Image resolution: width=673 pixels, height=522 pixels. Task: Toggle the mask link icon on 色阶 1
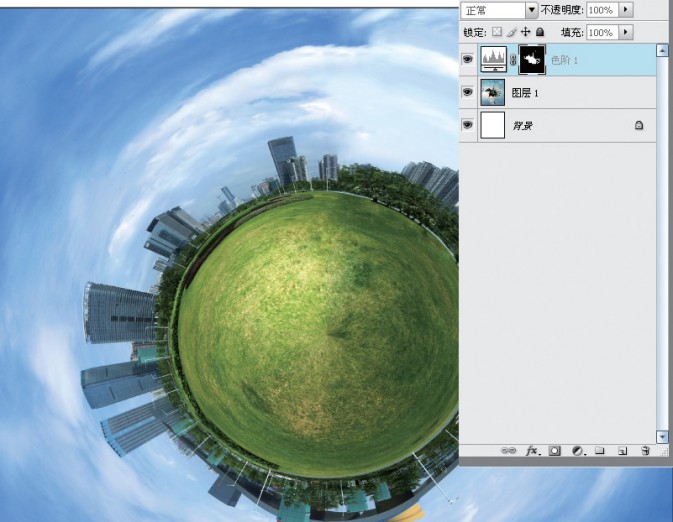click(512, 60)
